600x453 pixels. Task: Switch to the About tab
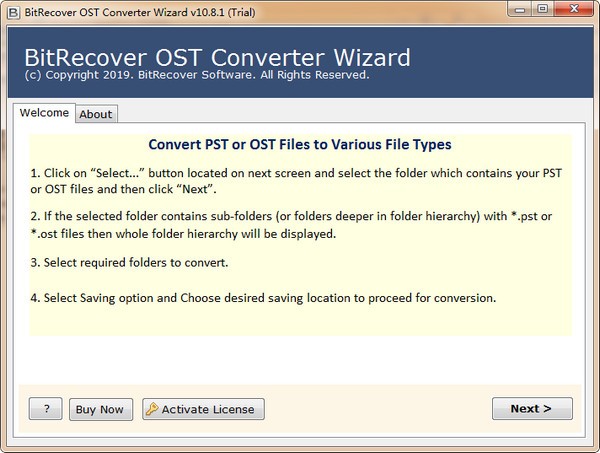pos(96,114)
